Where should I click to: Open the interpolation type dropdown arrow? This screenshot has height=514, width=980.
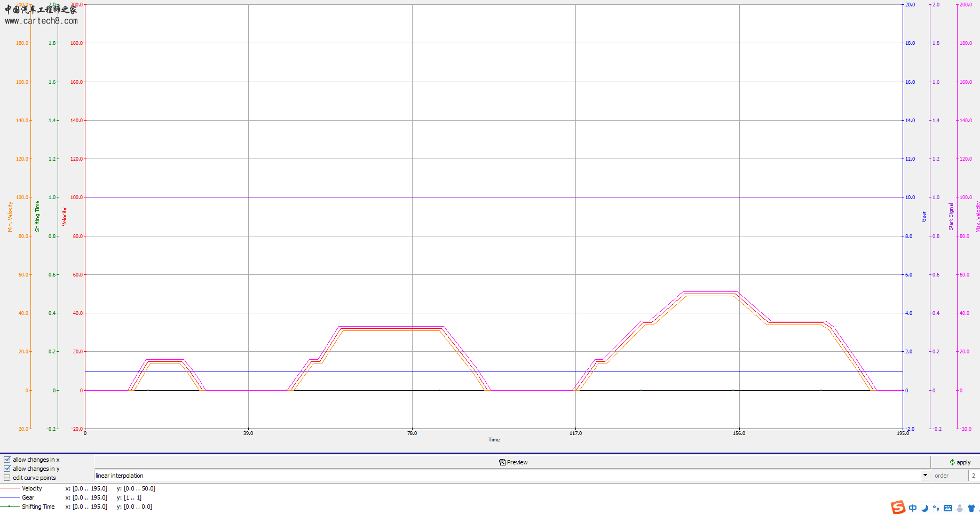click(x=925, y=476)
